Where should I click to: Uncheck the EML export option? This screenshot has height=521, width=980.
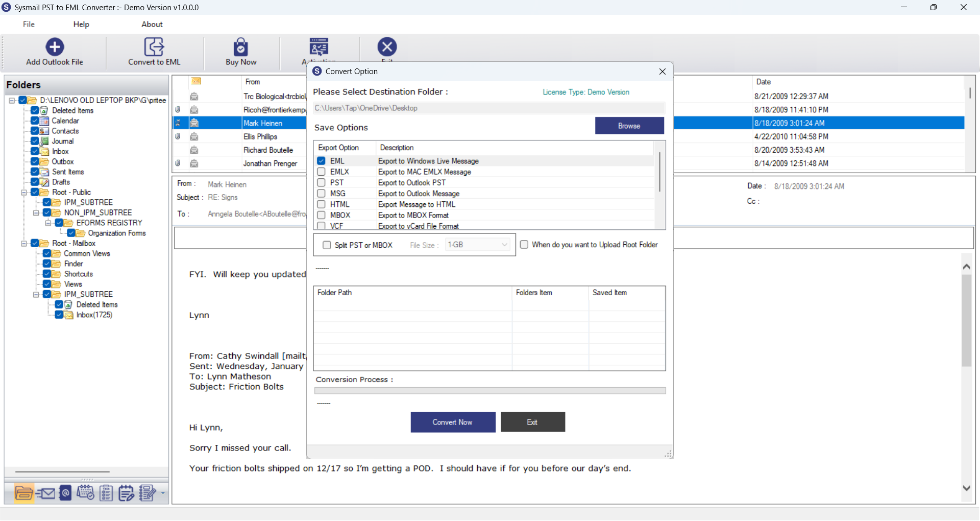pos(321,161)
